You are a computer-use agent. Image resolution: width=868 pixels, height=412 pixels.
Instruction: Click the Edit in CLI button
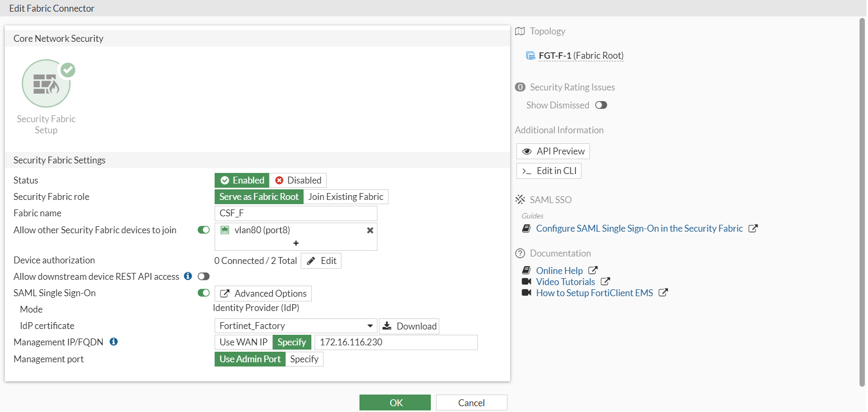coord(549,171)
